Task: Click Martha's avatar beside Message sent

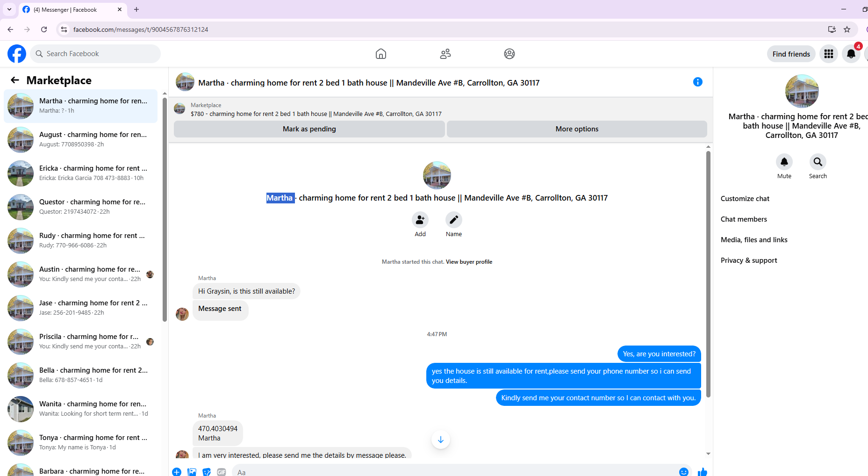Action: [182, 314]
